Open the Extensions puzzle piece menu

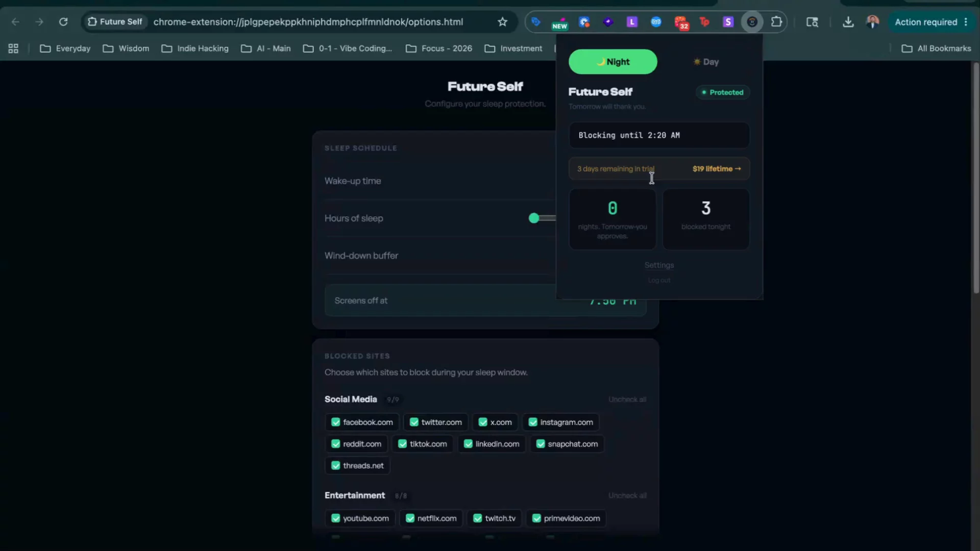(776, 22)
